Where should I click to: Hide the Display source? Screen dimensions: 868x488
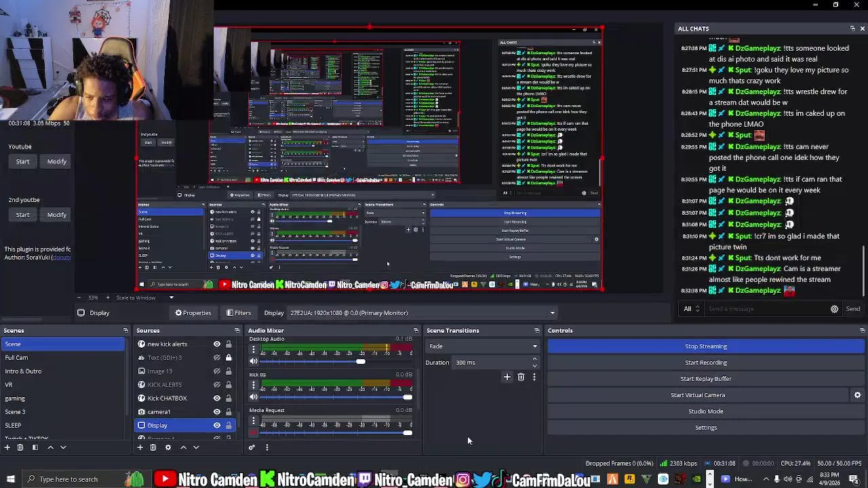pyautogui.click(x=217, y=426)
